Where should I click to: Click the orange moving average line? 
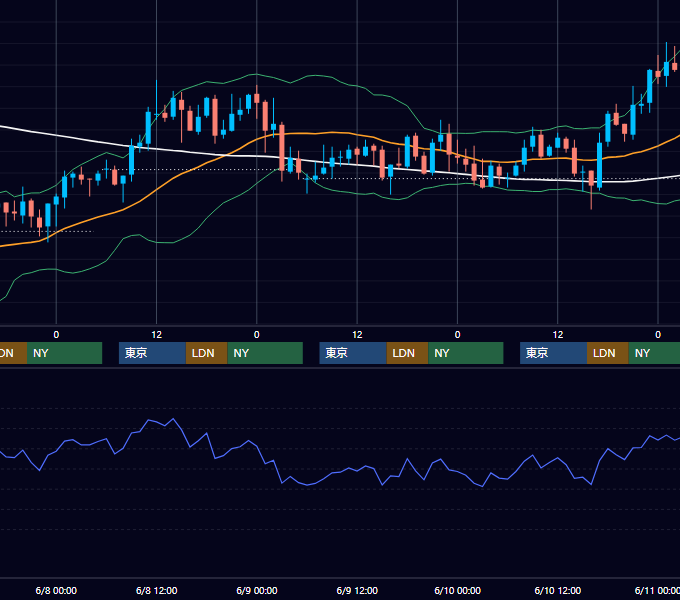point(330,133)
